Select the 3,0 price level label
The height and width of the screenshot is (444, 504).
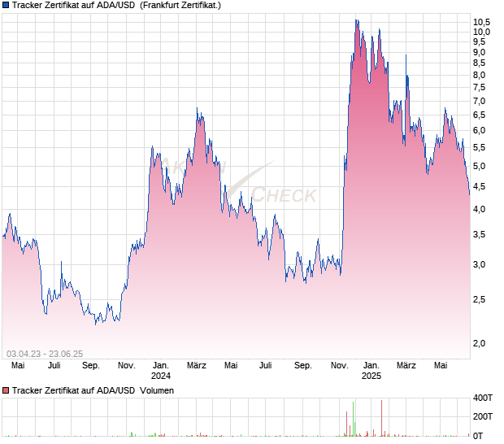tap(482, 265)
